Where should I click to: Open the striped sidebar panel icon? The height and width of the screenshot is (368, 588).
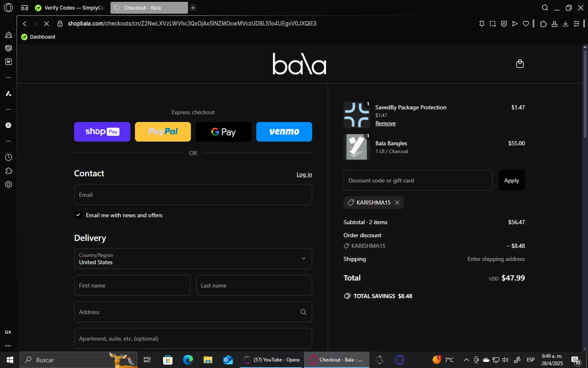(x=8, y=48)
